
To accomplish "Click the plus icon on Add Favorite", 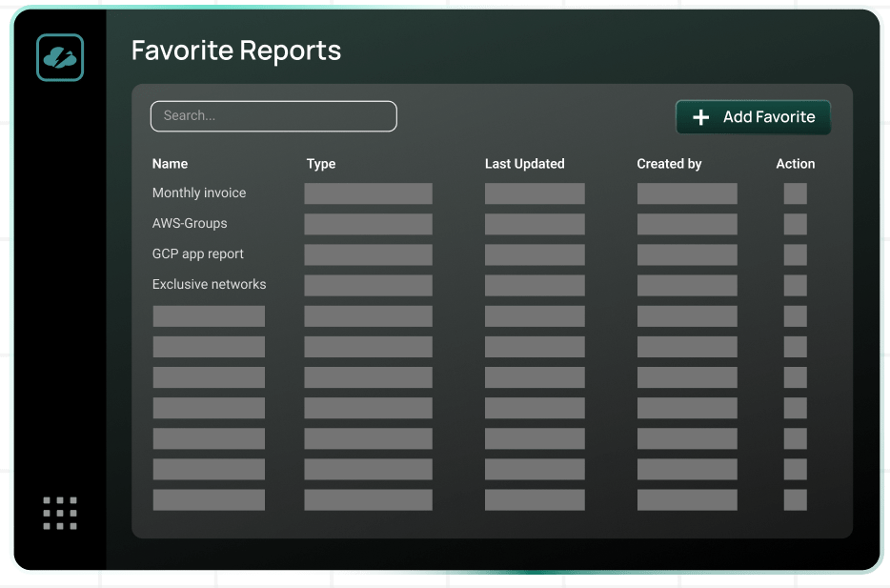I will point(701,117).
